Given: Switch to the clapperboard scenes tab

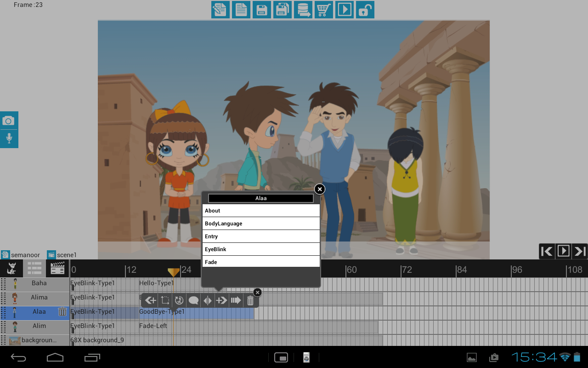Looking at the screenshot, I should 57,268.
